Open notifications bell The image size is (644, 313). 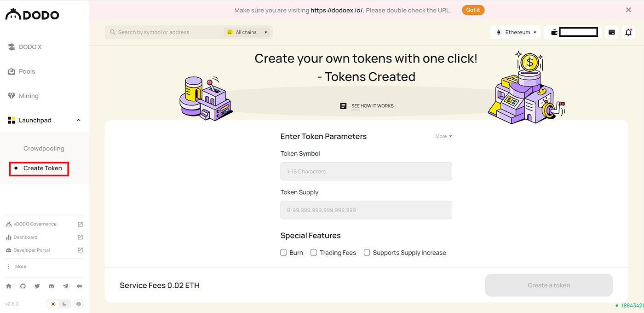point(628,32)
